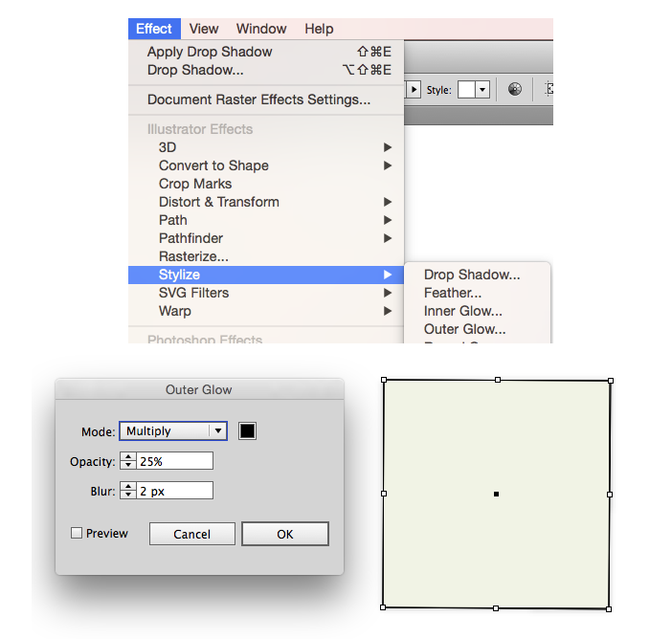Viewport: 672px width, 639px height.
Task: Click the top-middle handle of the square
Action: (x=498, y=380)
